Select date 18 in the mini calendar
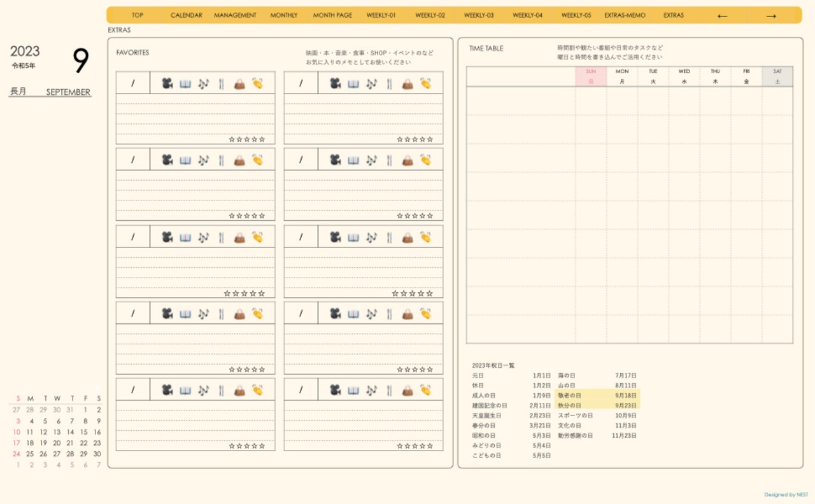 pos(30,443)
